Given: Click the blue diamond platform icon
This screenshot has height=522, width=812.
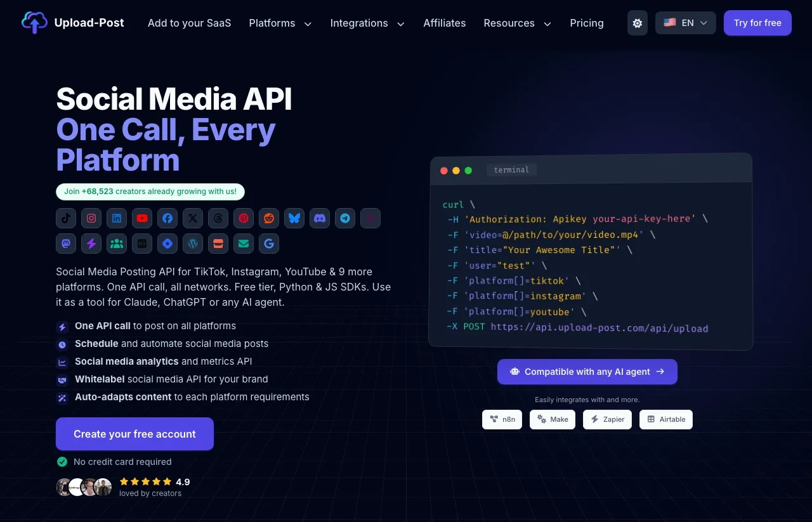Looking at the screenshot, I should [167, 244].
